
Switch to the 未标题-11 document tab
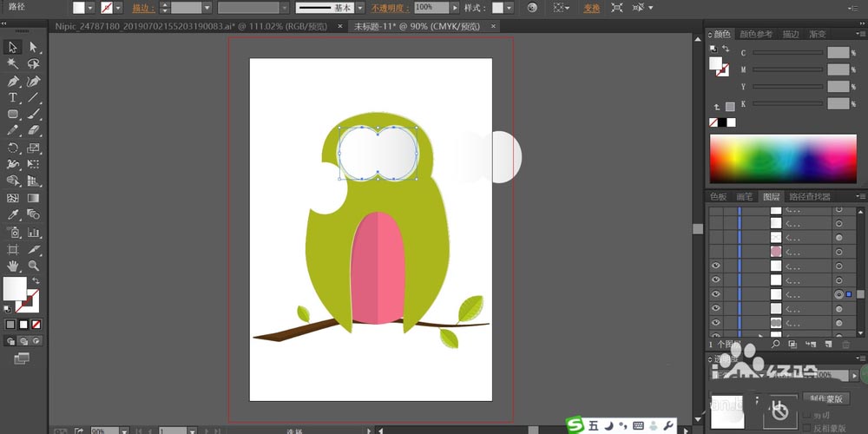click(x=418, y=26)
